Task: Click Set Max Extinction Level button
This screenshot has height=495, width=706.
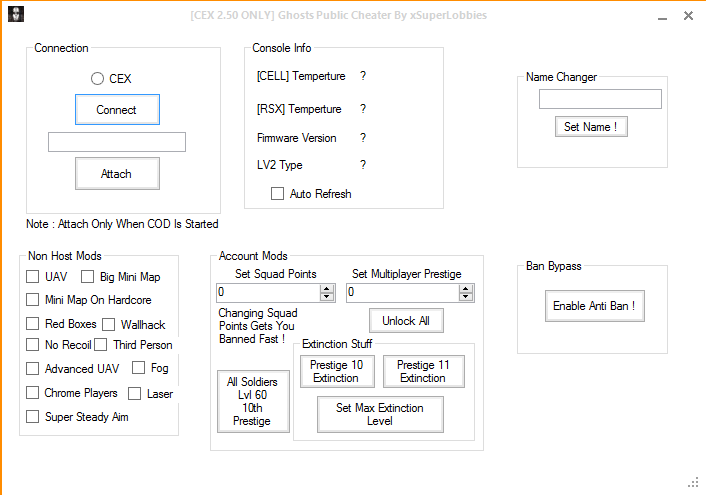Action: (x=380, y=414)
